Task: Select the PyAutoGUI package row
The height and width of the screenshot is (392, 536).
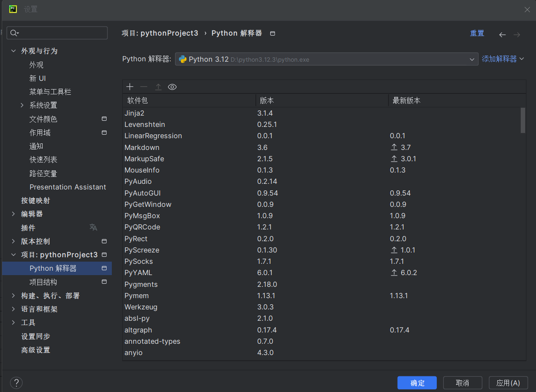Action: click(x=322, y=193)
